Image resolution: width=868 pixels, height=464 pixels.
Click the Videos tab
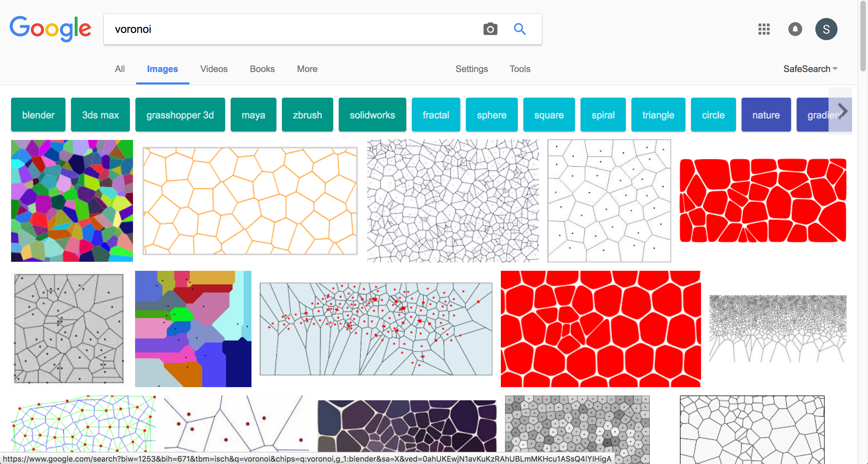214,69
